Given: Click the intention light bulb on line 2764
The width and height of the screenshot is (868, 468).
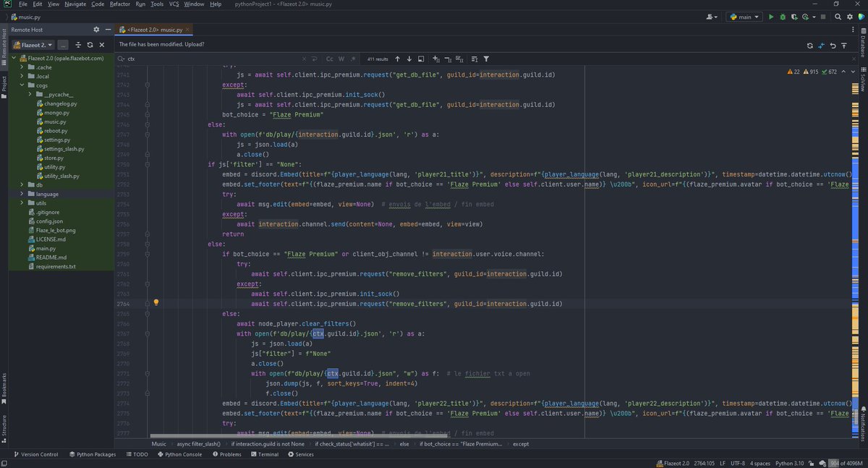Looking at the screenshot, I should [156, 303].
